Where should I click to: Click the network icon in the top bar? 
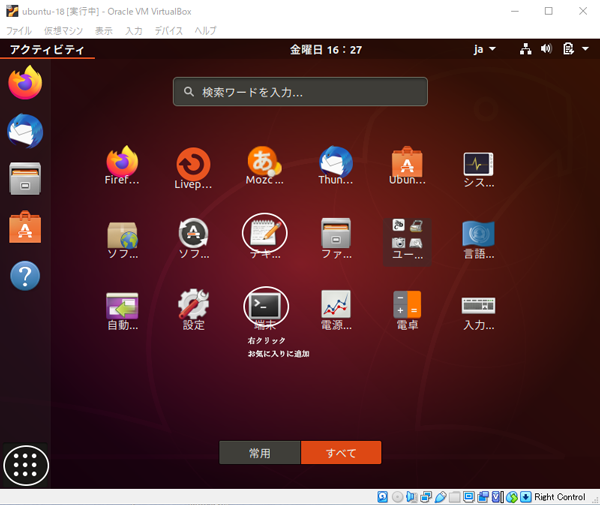pyautogui.click(x=525, y=49)
